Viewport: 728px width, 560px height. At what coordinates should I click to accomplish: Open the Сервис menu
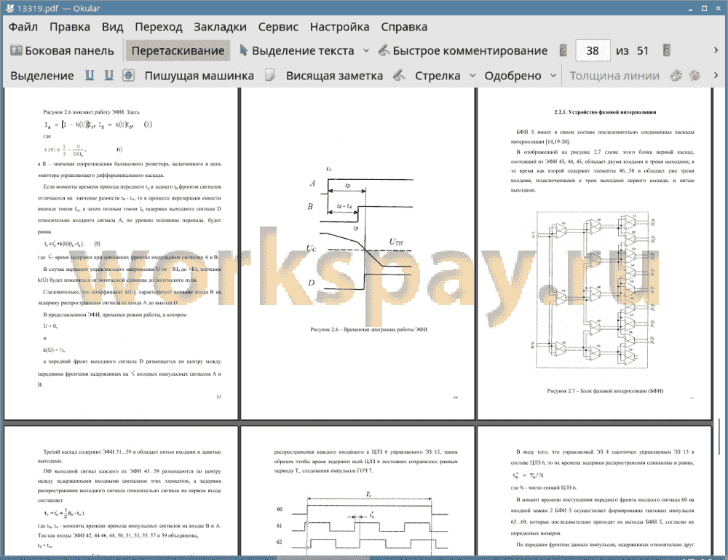[278, 27]
